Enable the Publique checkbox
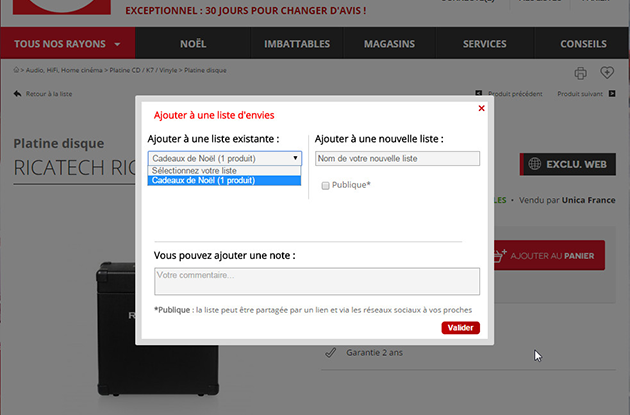Image resolution: width=630 pixels, height=415 pixels. pos(325,185)
